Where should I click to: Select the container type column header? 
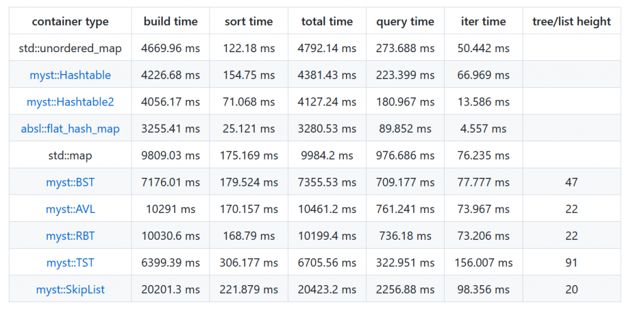pos(70,21)
